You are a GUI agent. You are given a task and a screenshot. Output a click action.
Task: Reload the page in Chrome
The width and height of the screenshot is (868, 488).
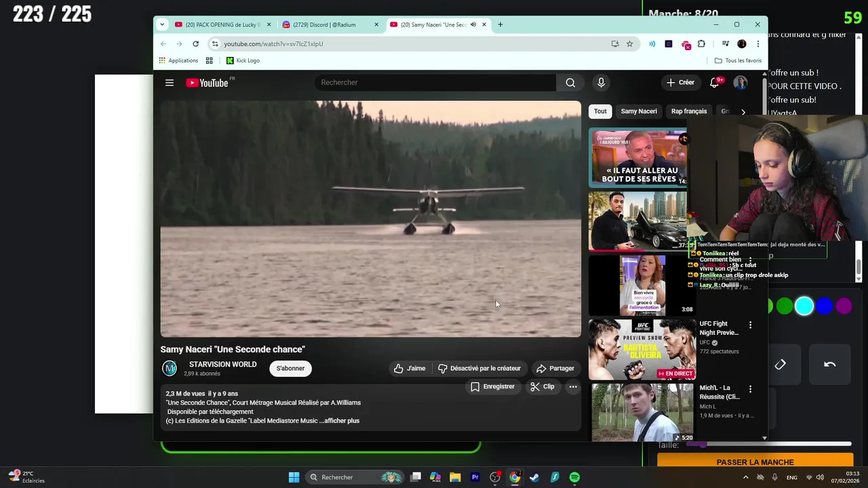tap(195, 43)
